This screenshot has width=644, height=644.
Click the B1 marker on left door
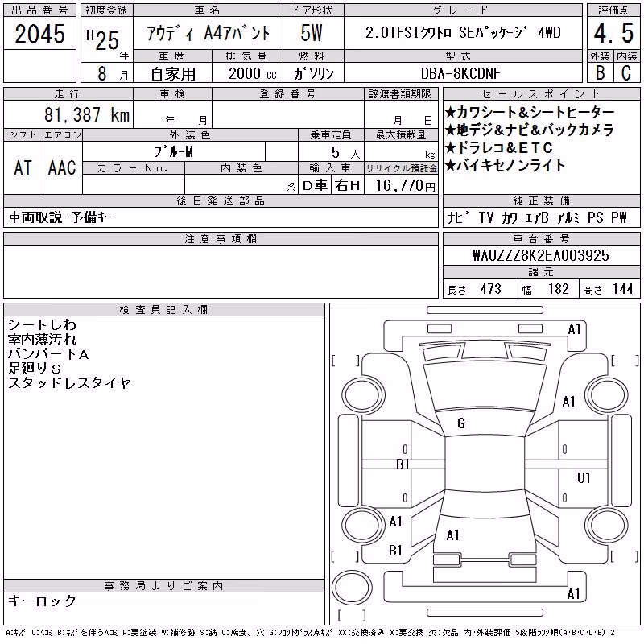[402, 464]
